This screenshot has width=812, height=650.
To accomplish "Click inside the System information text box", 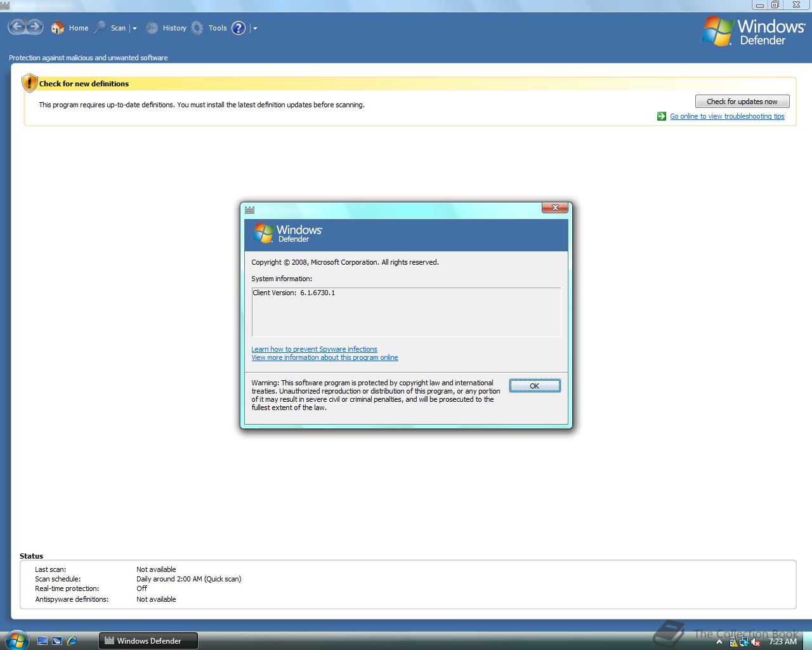I will coord(406,312).
